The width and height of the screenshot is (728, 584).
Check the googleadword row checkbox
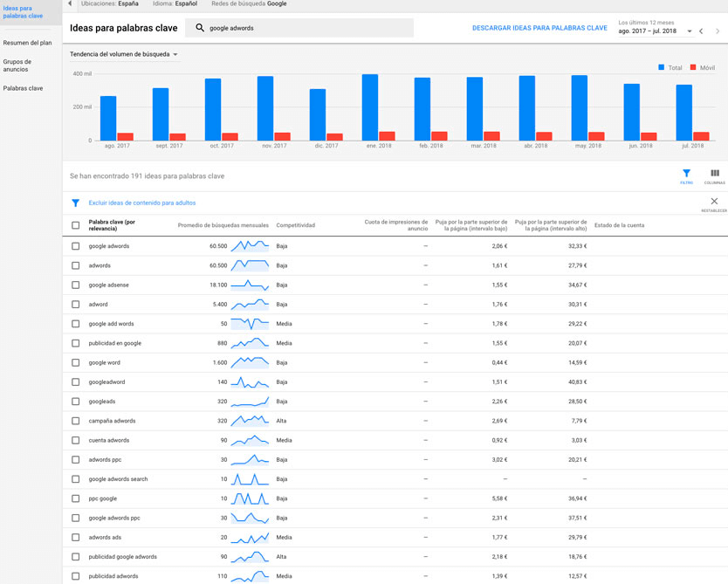[76, 382]
